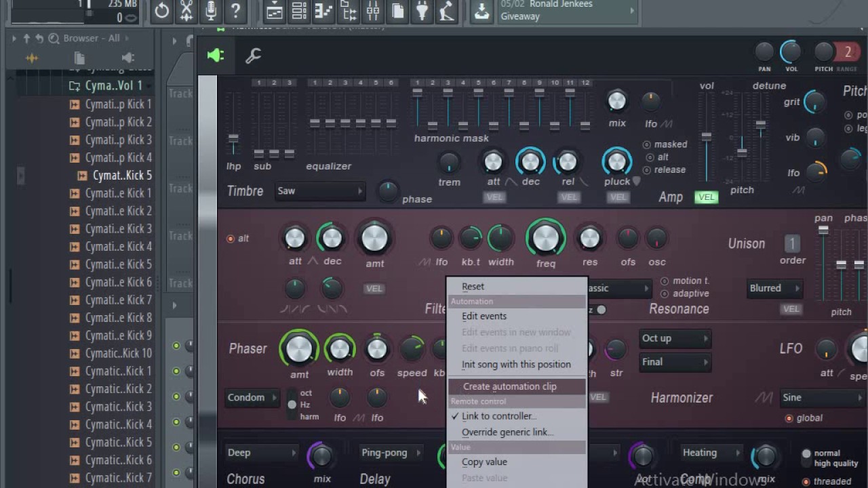Click the question mark help icon
This screenshot has height=488, width=868.
[235, 11]
